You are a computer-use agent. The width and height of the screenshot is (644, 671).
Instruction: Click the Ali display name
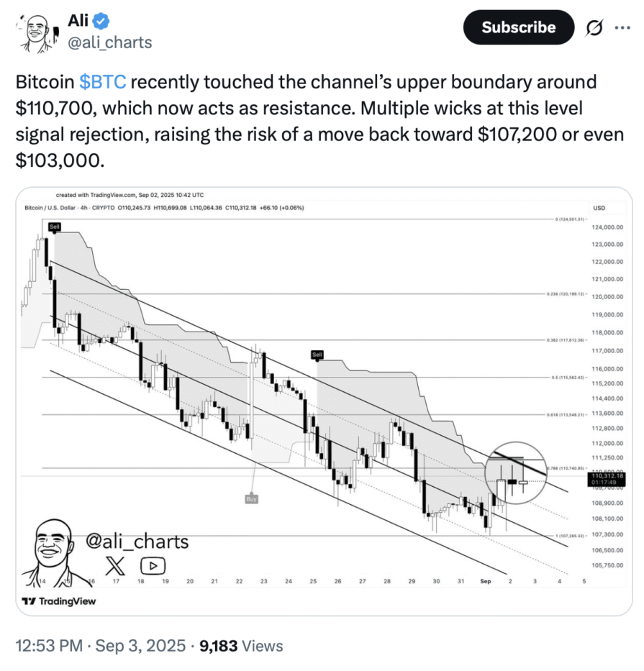pos(78,21)
